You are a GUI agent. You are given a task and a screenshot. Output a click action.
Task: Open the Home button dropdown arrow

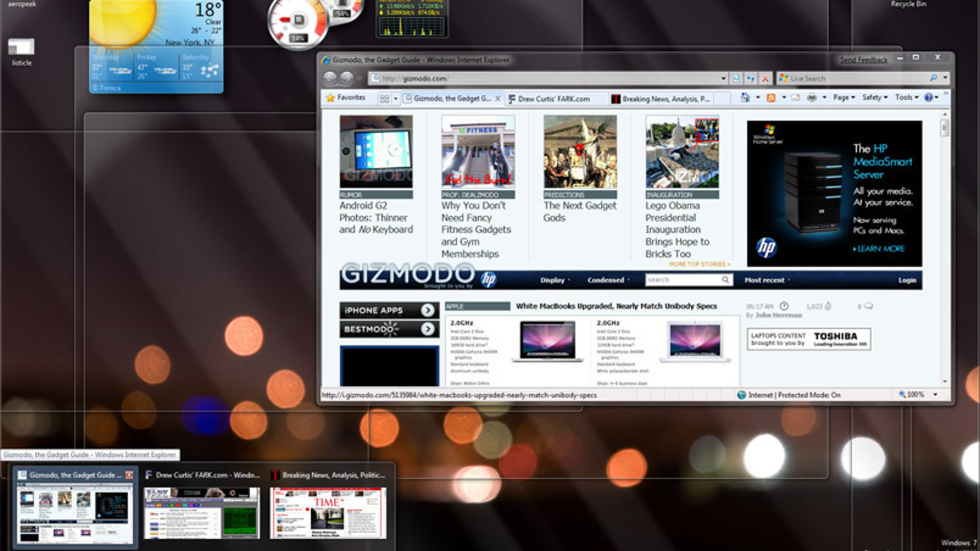coord(758,97)
